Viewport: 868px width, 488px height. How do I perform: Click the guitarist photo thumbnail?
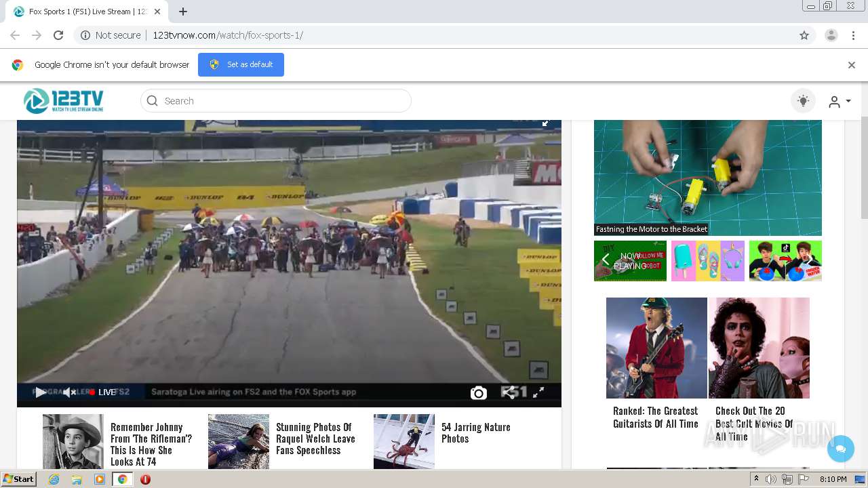click(x=656, y=348)
